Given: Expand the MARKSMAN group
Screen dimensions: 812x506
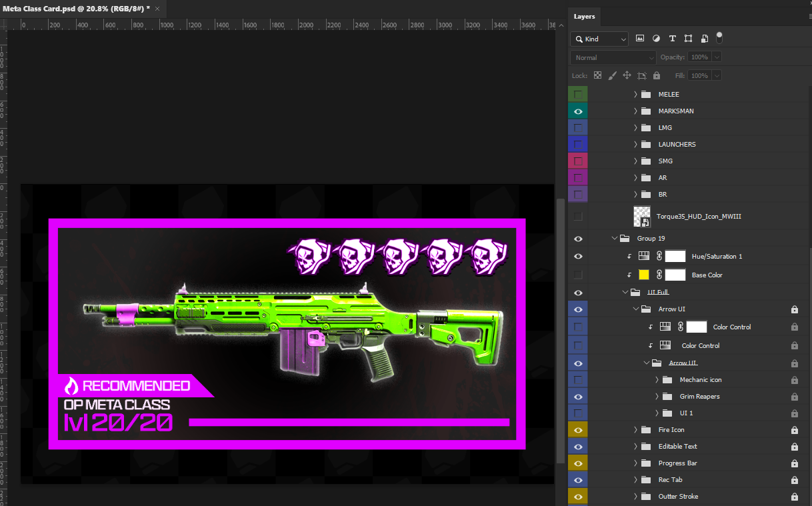Looking at the screenshot, I should (x=635, y=111).
